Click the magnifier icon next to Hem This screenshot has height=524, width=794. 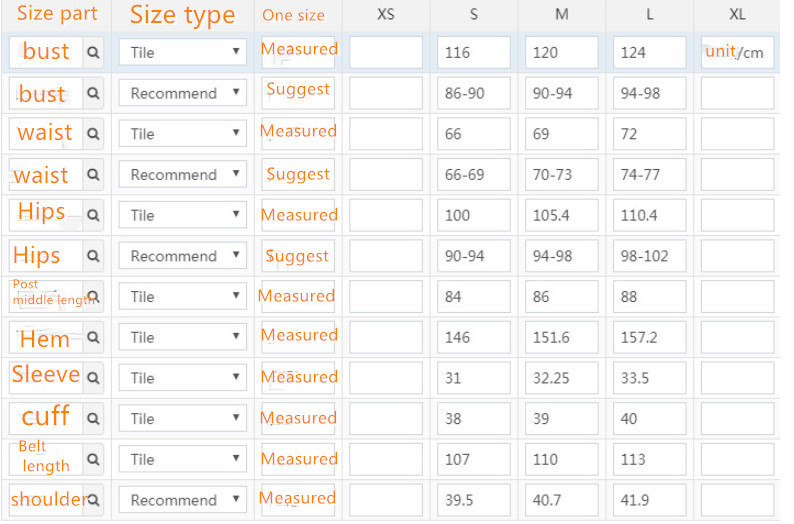coord(93,337)
